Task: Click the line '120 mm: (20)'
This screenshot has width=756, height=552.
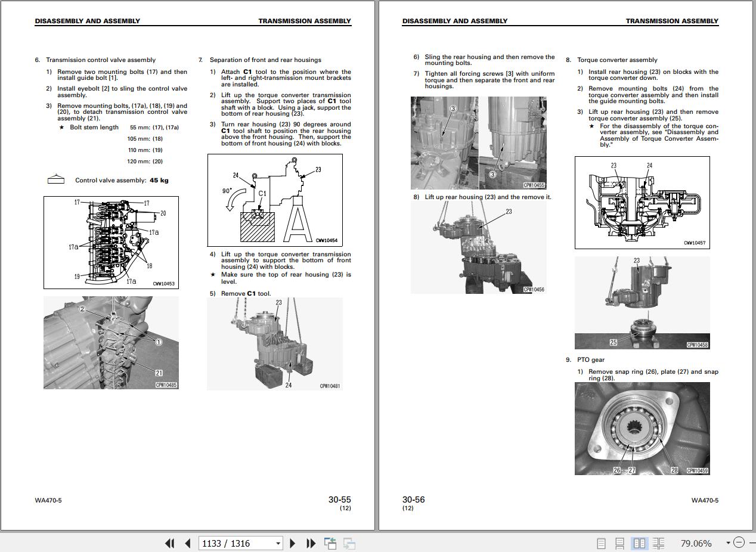Action: 145,162
